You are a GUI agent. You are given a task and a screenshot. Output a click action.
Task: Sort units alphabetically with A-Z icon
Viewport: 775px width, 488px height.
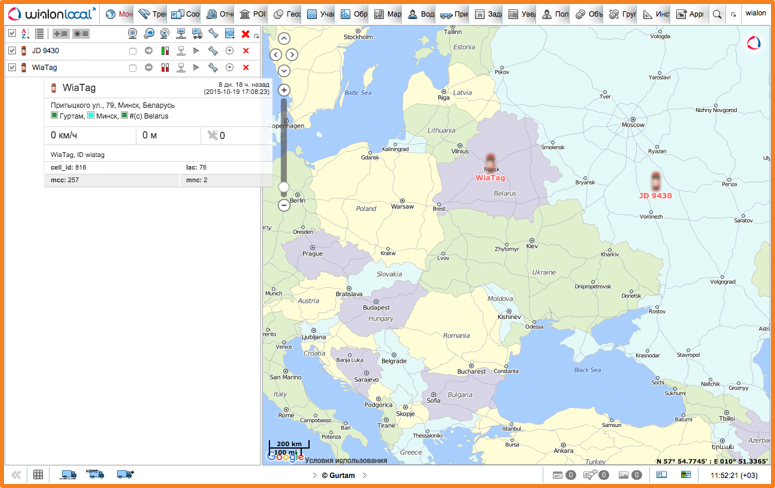(x=25, y=34)
